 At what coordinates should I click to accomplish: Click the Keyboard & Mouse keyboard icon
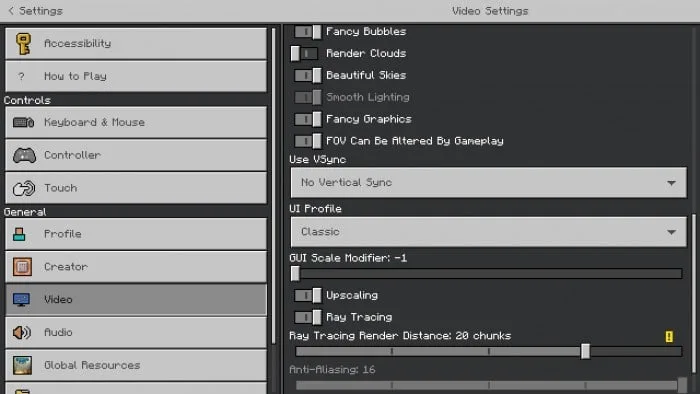[x=24, y=122]
